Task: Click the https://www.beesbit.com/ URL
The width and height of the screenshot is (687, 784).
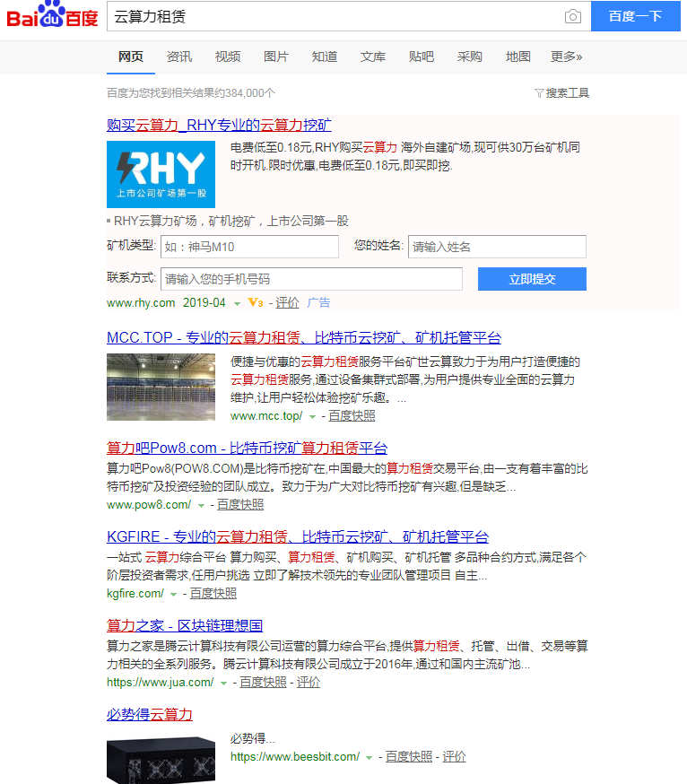Action: click(294, 756)
